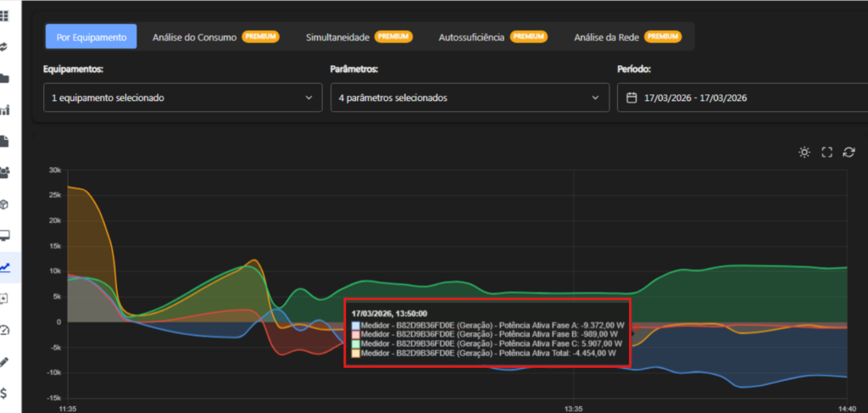Toggle the chart light theme sun icon
Viewport: 868px width, 413px height.
click(x=804, y=153)
